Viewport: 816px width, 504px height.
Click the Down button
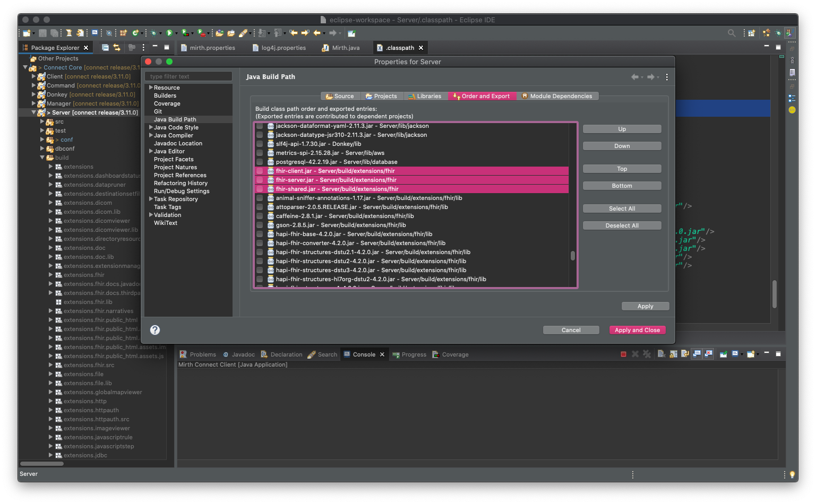click(622, 146)
